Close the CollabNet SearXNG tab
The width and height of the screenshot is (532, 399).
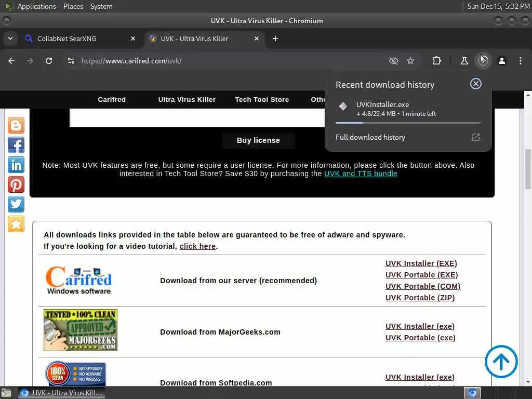point(133,38)
